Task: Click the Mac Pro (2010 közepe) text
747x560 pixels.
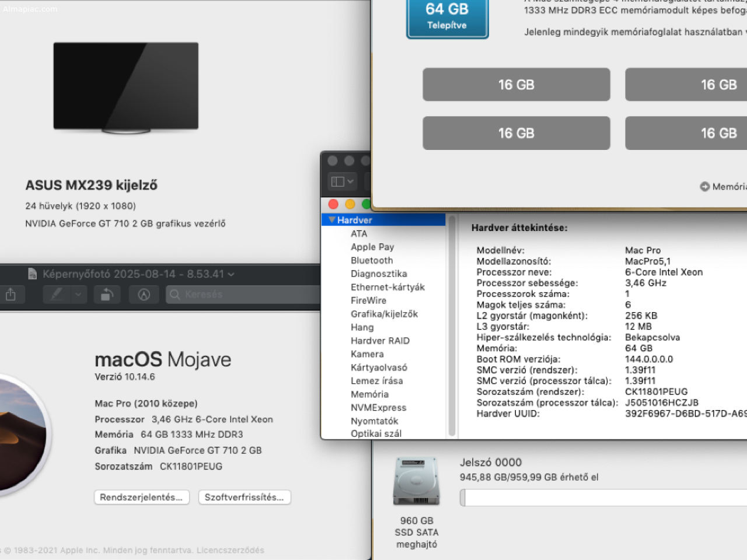Action: click(x=146, y=403)
